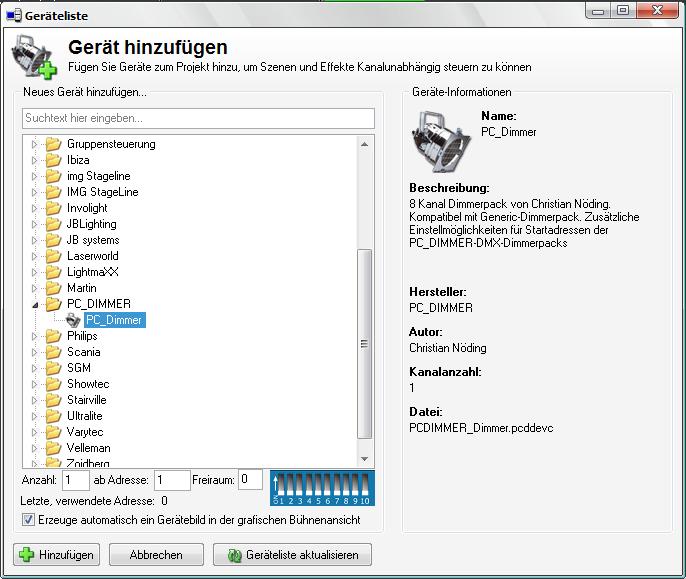Click the Showtec folder icon
The image size is (686, 579).
(x=54, y=384)
